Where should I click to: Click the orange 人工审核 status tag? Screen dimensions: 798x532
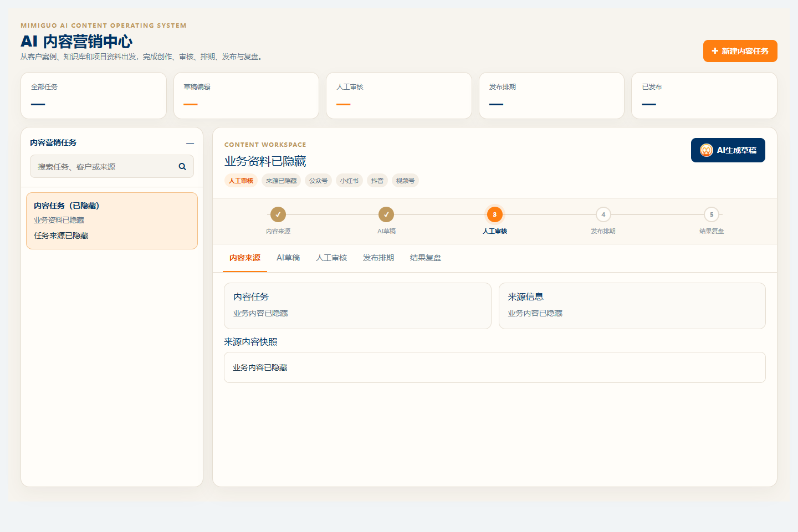click(x=241, y=181)
